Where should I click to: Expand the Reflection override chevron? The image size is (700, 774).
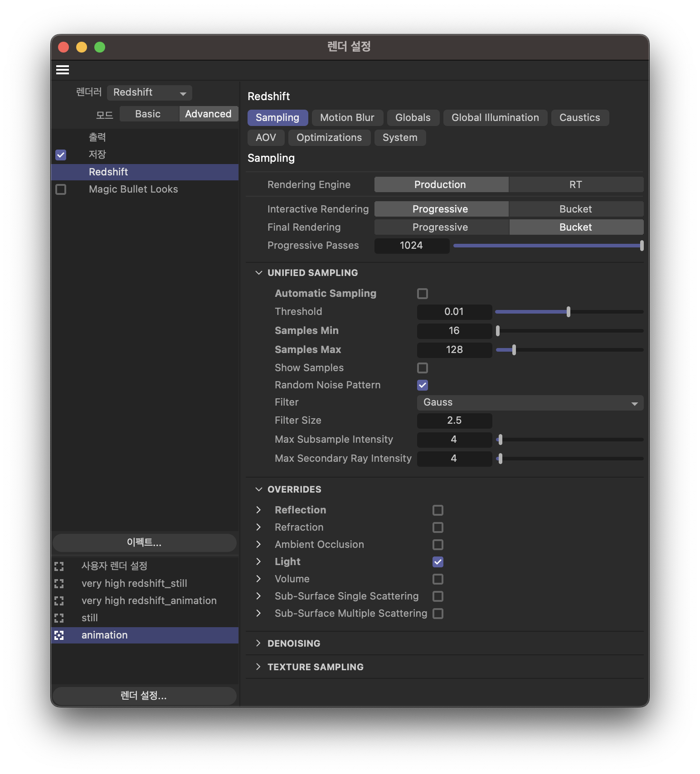pyautogui.click(x=258, y=510)
